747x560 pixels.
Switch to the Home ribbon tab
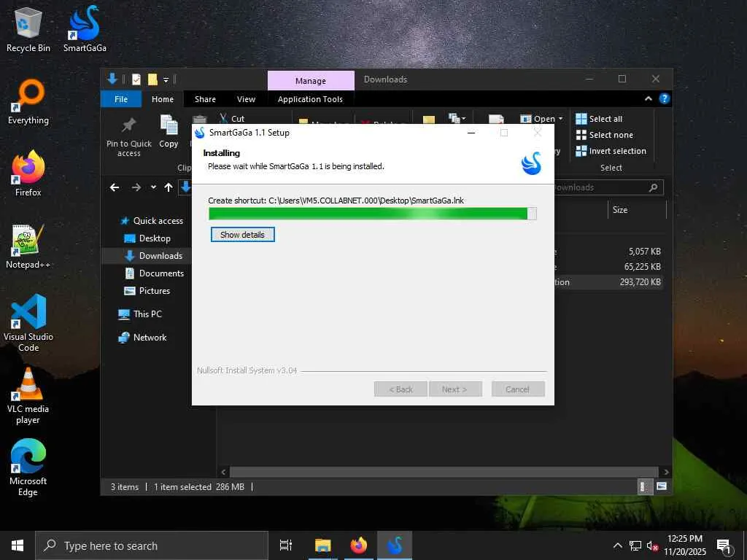[x=163, y=99]
